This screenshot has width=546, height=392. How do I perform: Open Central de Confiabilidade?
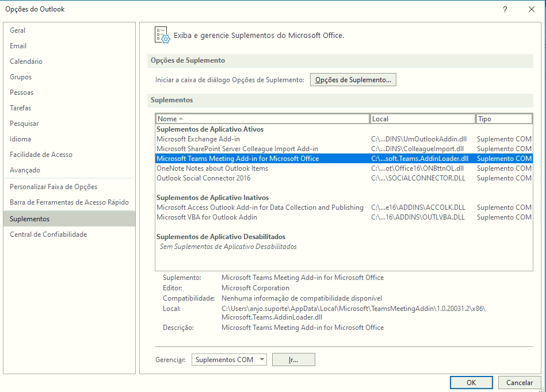[69, 235]
